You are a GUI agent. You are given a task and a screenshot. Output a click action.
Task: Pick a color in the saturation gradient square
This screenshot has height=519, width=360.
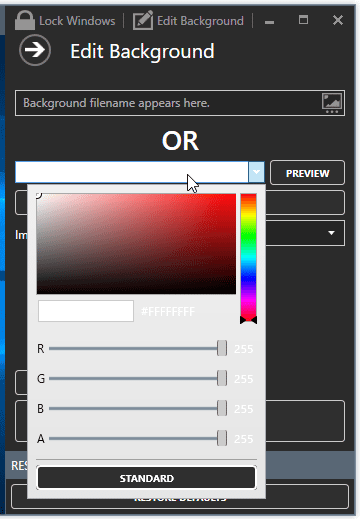[136, 244]
